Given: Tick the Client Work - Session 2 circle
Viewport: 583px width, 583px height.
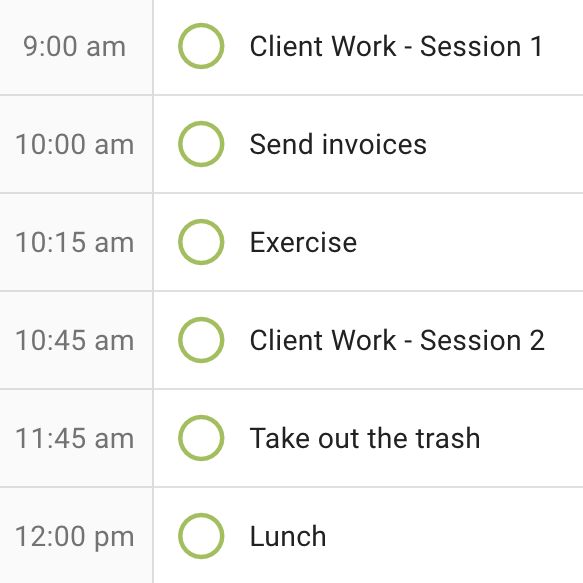Looking at the screenshot, I should coord(201,340).
